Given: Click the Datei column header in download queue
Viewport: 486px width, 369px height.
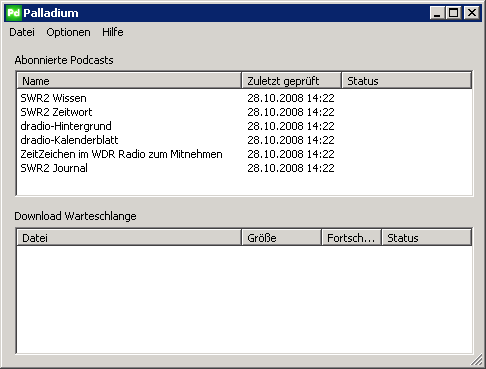Looking at the screenshot, I should (x=129, y=238).
